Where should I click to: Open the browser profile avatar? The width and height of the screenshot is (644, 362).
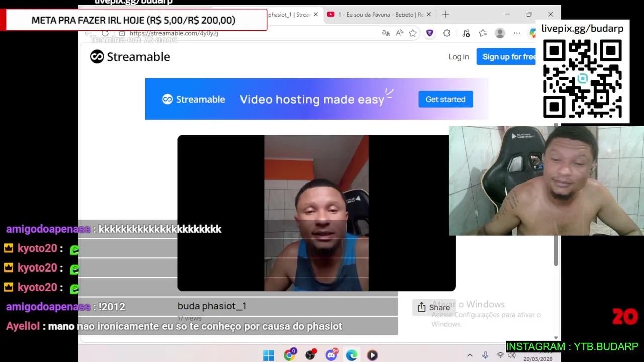[x=500, y=33]
